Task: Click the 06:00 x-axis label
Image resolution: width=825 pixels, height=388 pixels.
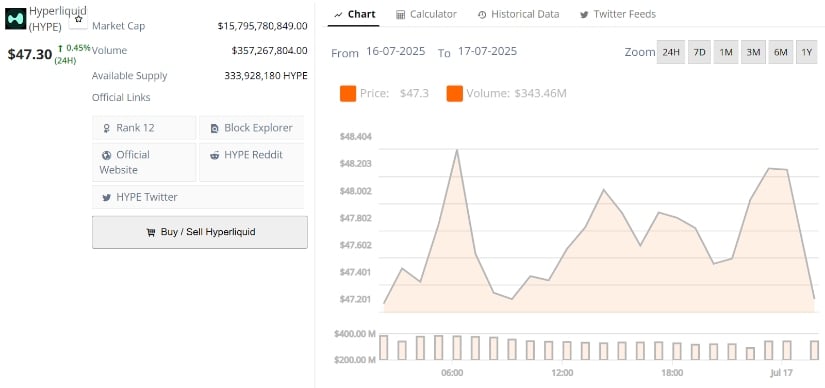Action: (x=452, y=373)
